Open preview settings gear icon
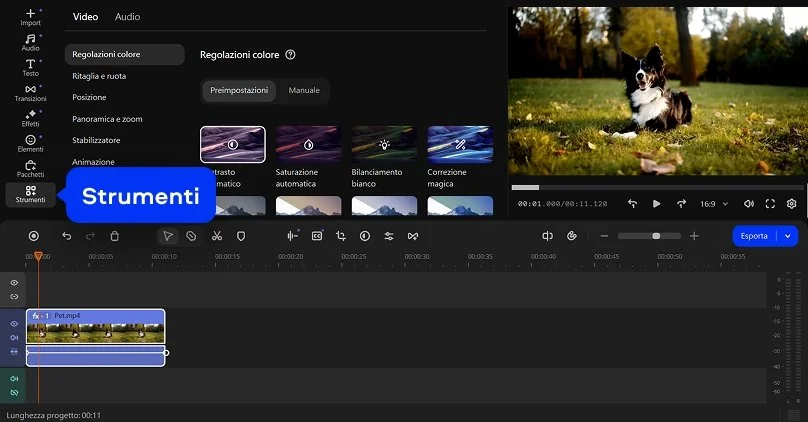This screenshot has height=422, width=808. [x=791, y=204]
